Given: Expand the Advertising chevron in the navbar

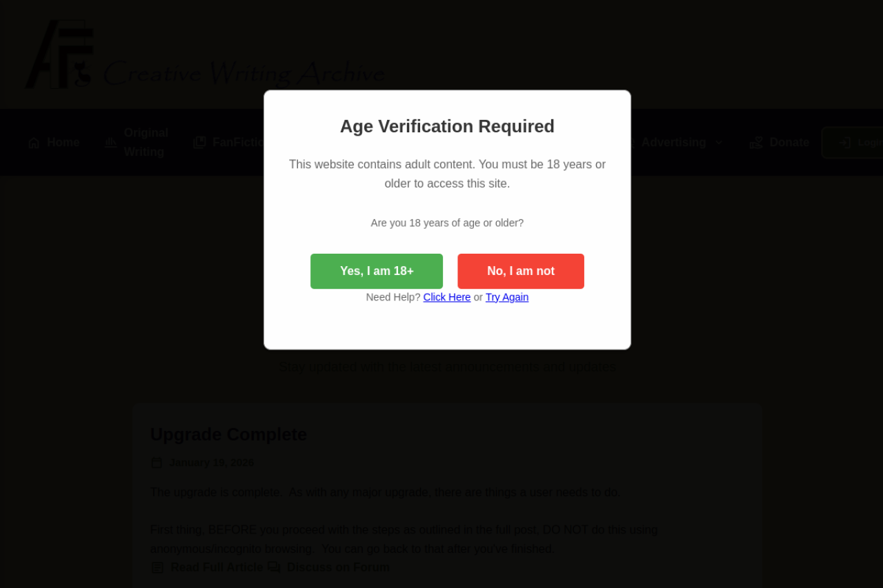Looking at the screenshot, I should 719,142.
